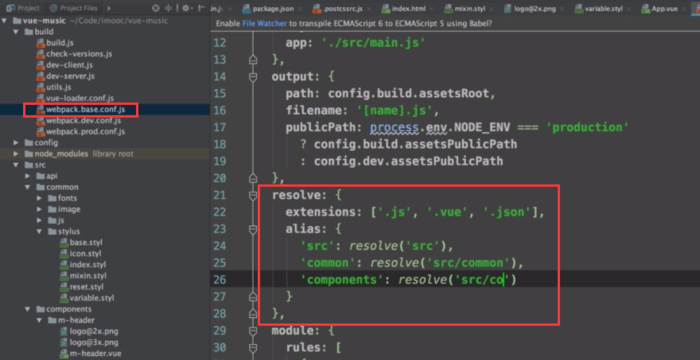700x360 pixels.
Task: Switch to the Project view tab
Action: (x=23, y=8)
